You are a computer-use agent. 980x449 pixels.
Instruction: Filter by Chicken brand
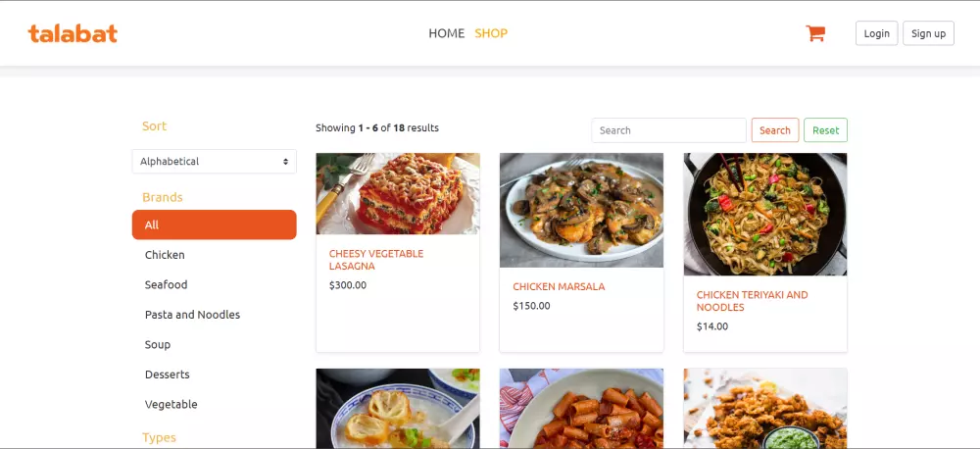[x=165, y=255]
